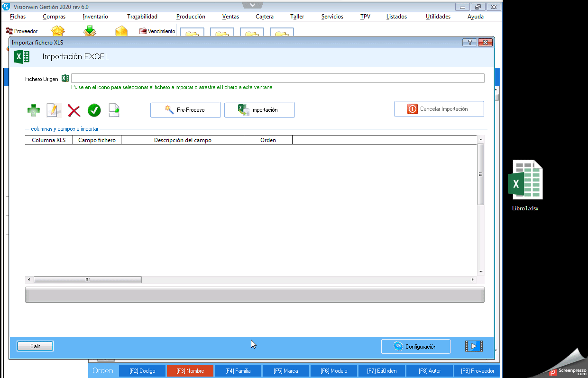Expand the chevron tab at the screen top
Viewport: 588px width, 378px height.
[x=252, y=5]
